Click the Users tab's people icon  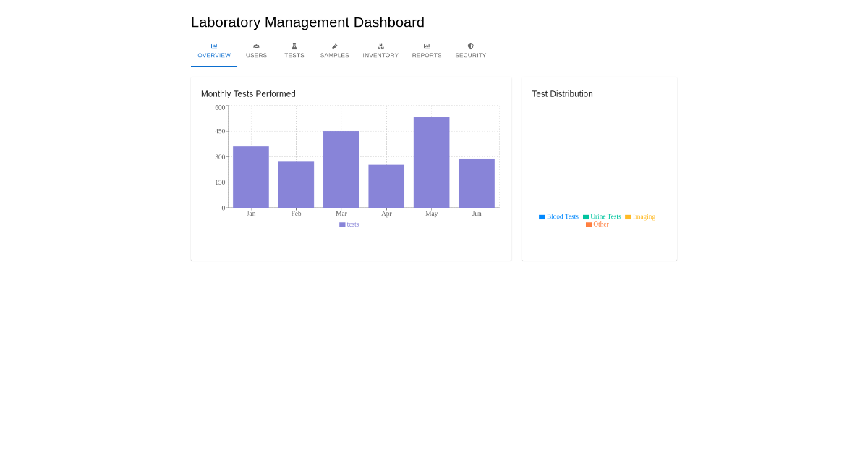(256, 46)
